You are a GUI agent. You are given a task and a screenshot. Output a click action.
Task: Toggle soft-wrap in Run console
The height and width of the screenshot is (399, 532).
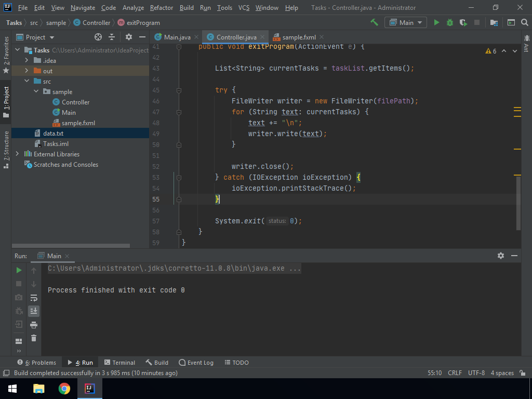point(34,298)
